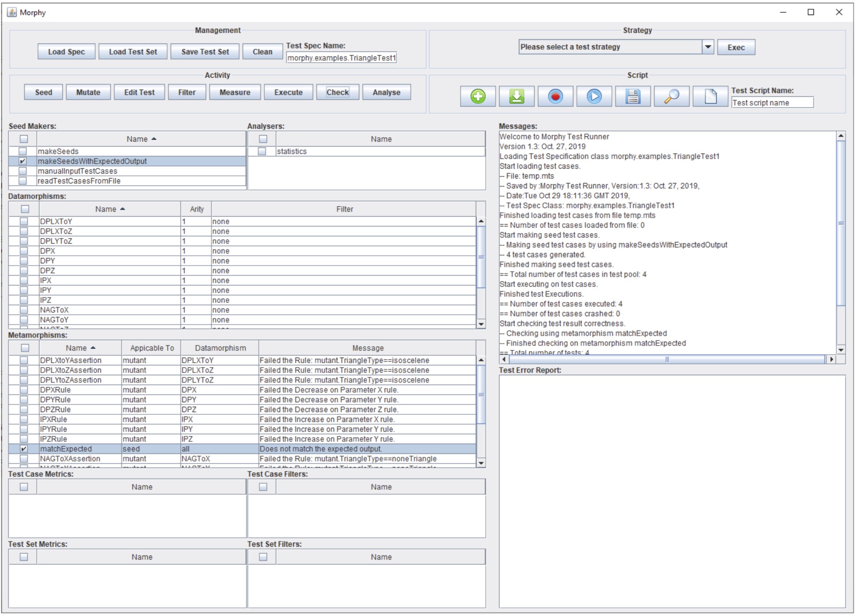855x616 pixels.
Task: Click the floppy disk save script icon
Action: click(x=633, y=96)
